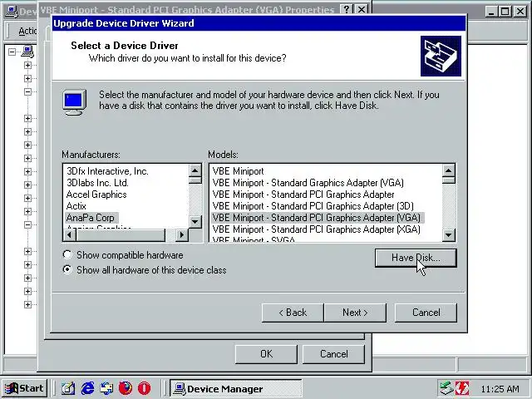This screenshot has width=532, height=399.
Task: Click the Safely Remove Hardware tray icon
Action: click(446, 388)
